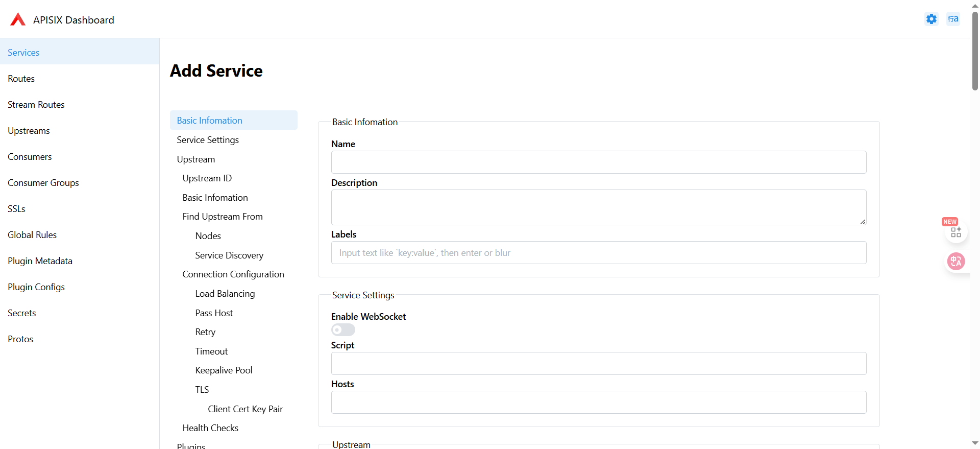This screenshot has height=449, width=980.
Task: Open Services in the sidebar
Action: pos(80,52)
